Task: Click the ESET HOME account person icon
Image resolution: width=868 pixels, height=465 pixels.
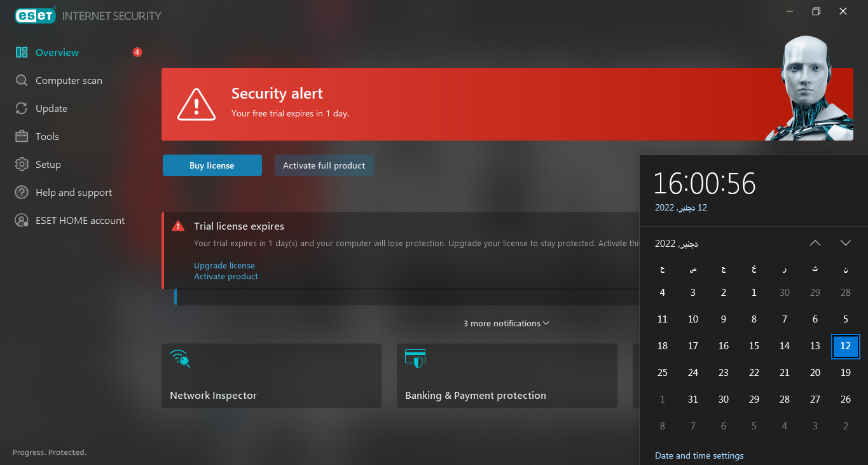Action: [22, 221]
